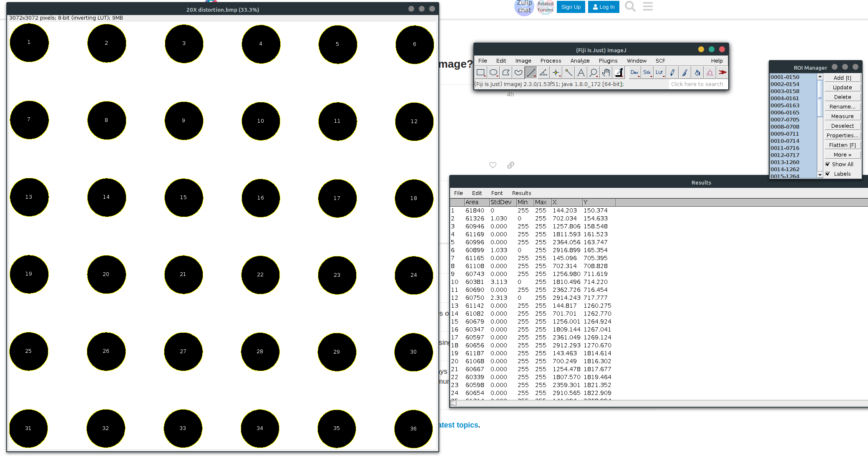Image resolution: width=868 pixels, height=458 pixels.
Task: Open the Analyze menu
Action: pyautogui.click(x=580, y=61)
